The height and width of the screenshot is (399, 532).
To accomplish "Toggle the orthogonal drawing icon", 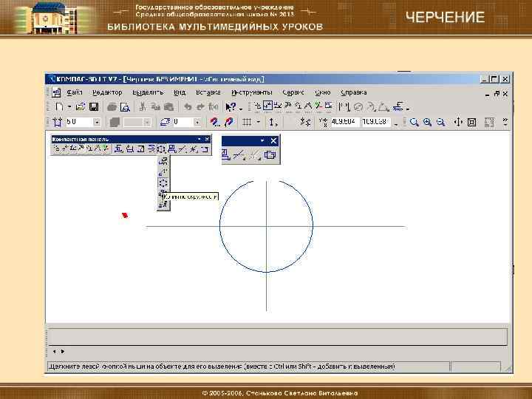I will pyautogui.click(x=305, y=122).
